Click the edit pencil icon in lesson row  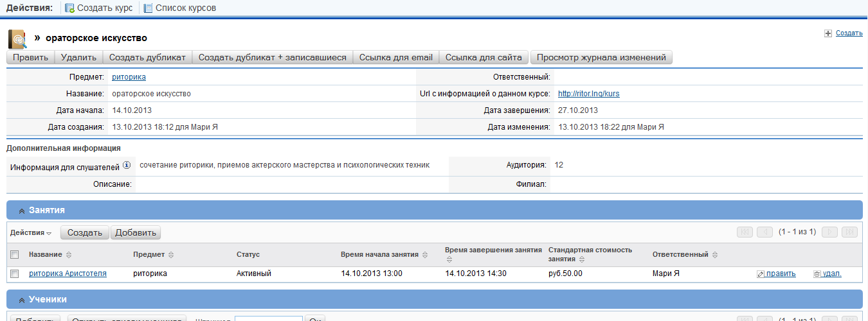761,274
